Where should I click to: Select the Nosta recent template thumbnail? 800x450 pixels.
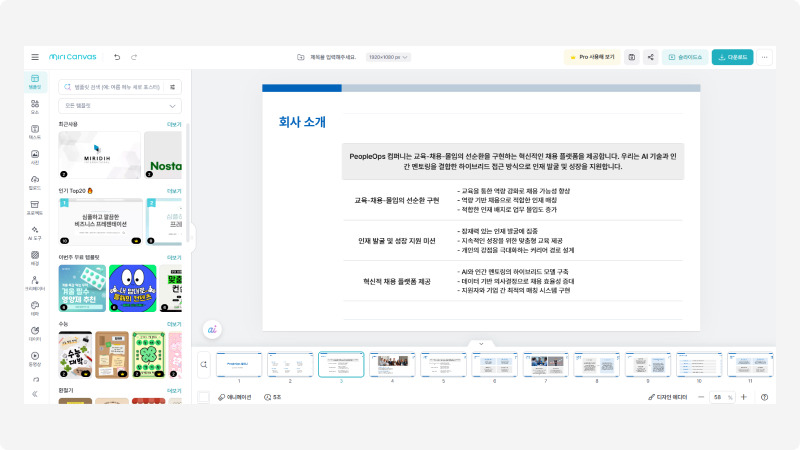coord(163,155)
